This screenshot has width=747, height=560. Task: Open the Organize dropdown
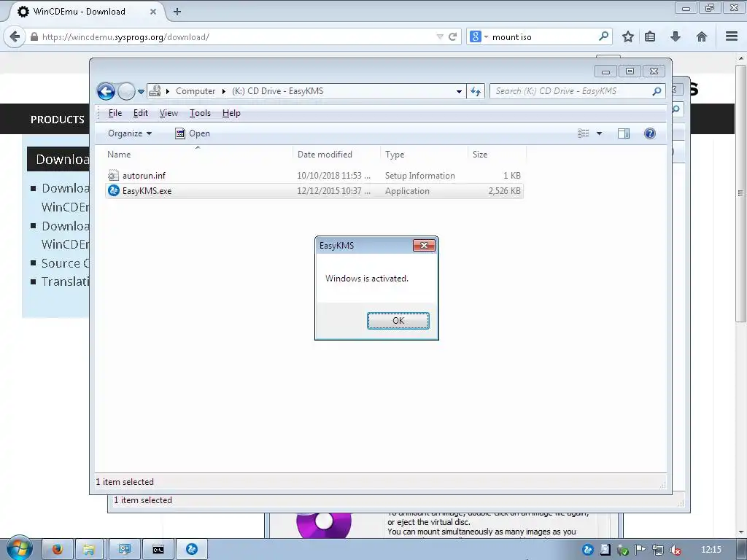[130, 133]
